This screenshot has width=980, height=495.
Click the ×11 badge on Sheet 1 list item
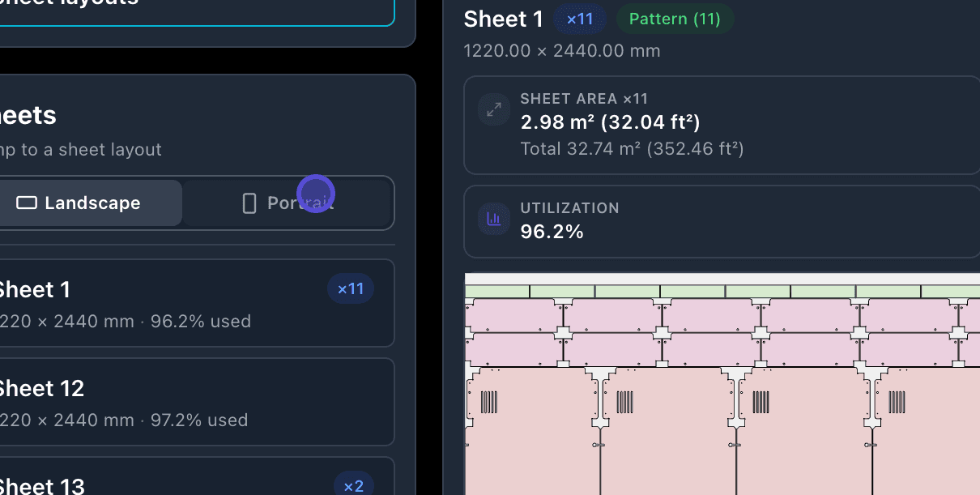pos(351,289)
